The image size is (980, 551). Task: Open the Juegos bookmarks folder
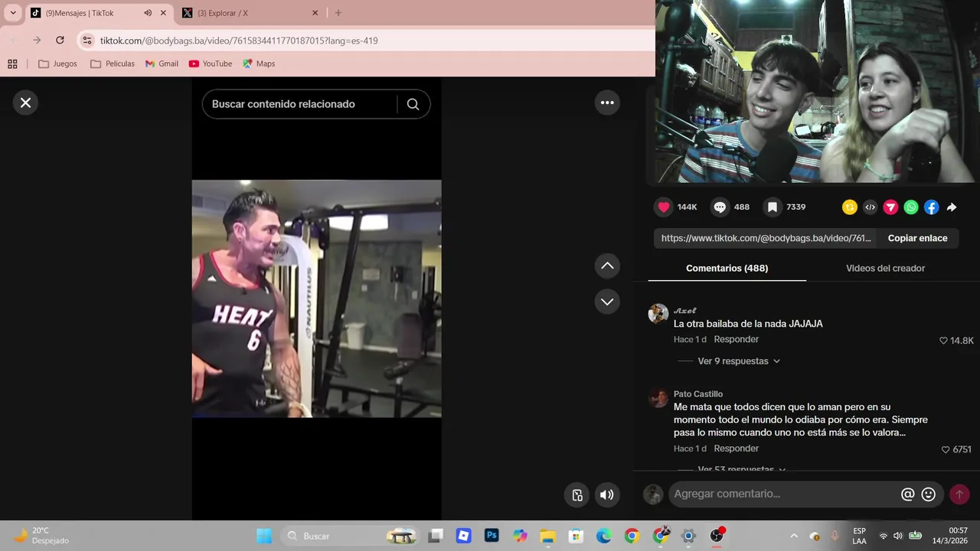[57, 64]
